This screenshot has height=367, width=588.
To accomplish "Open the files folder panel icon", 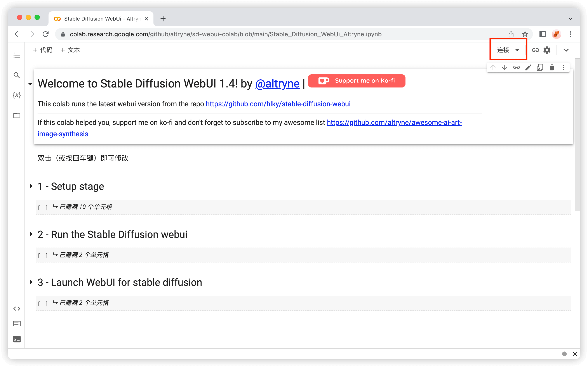I will (17, 115).
